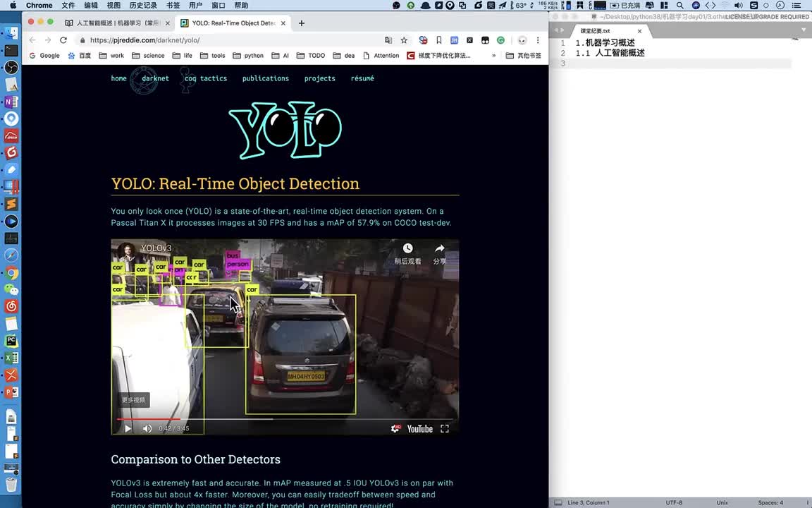Go to the publications page link
Image resolution: width=812 pixels, height=508 pixels.
pyautogui.click(x=265, y=78)
